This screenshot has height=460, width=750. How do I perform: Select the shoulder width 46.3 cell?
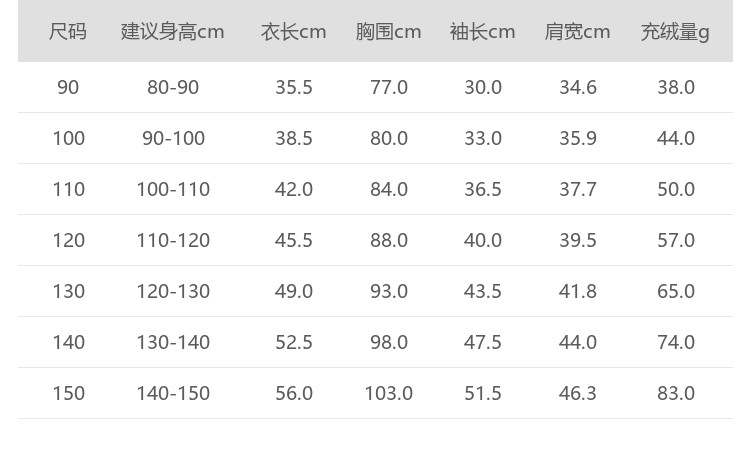[x=578, y=393]
